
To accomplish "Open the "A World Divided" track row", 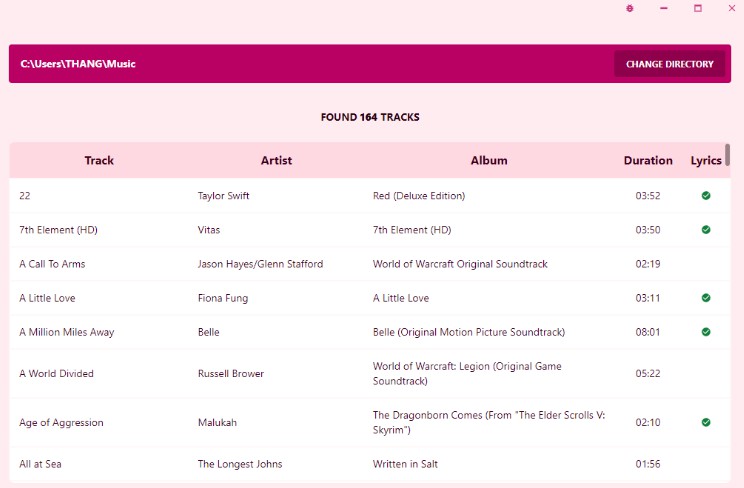I will [x=56, y=374].
